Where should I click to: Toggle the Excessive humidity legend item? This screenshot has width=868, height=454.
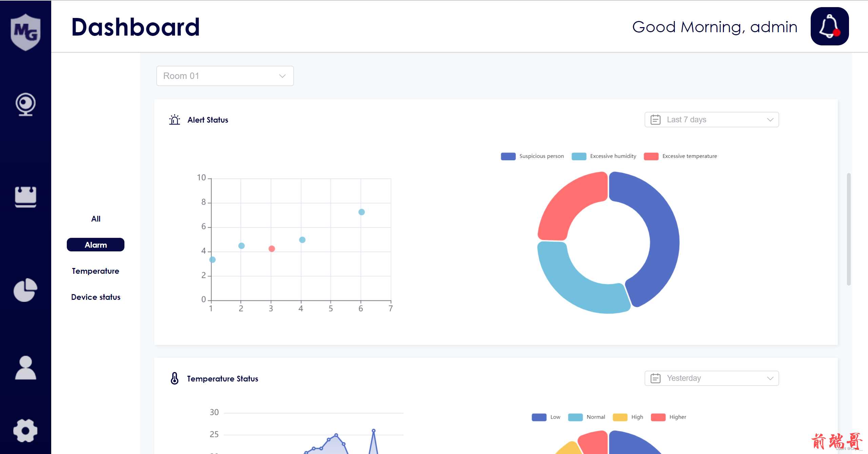[x=607, y=156]
